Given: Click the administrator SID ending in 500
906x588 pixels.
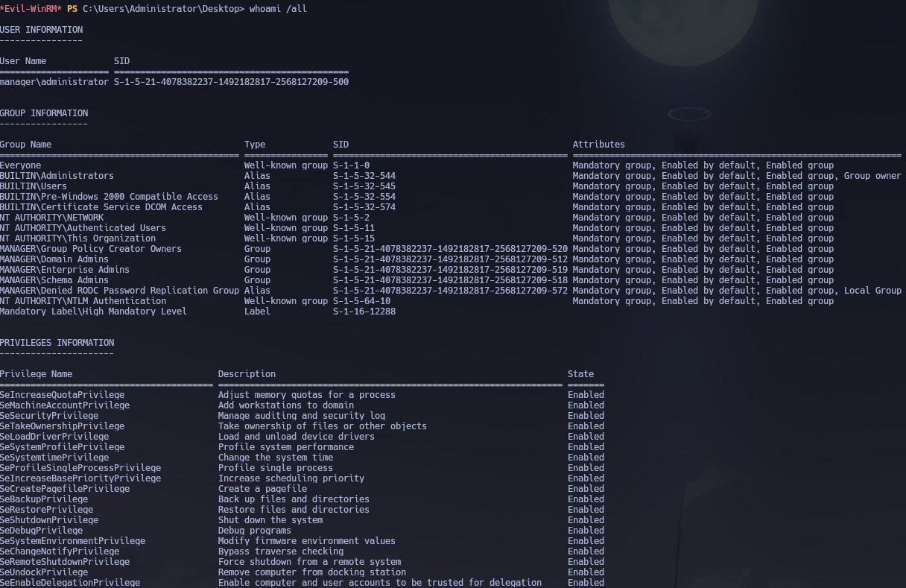Looking at the screenshot, I should tap(231, 81).
